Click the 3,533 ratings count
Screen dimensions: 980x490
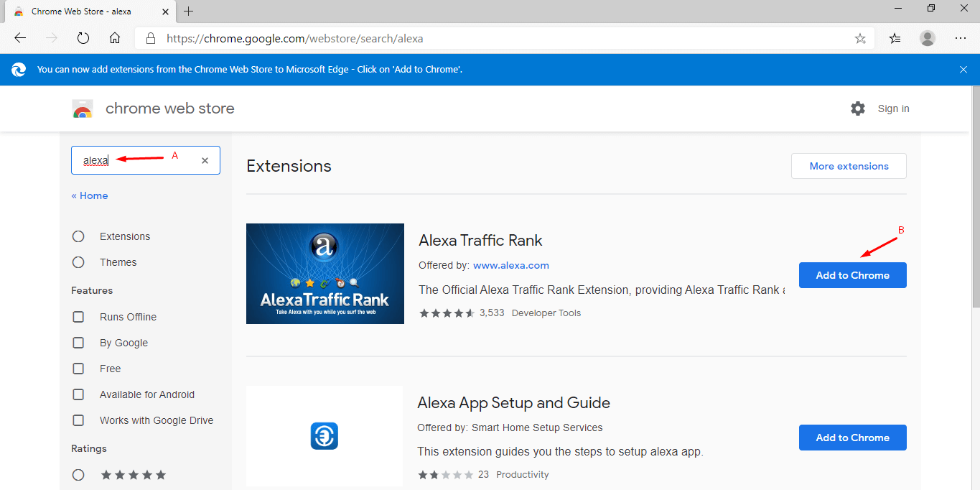pyautogui.click(x=492, y=313)
